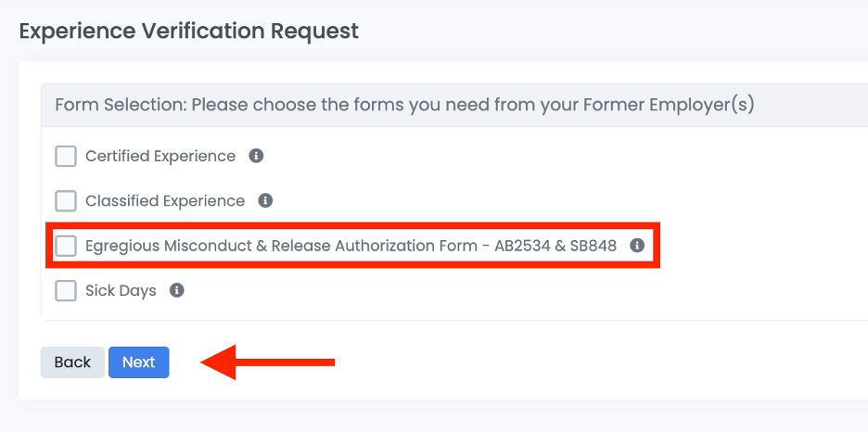
Task: Click the 'Certified Experience' label text
Action: tap(160, 156)
